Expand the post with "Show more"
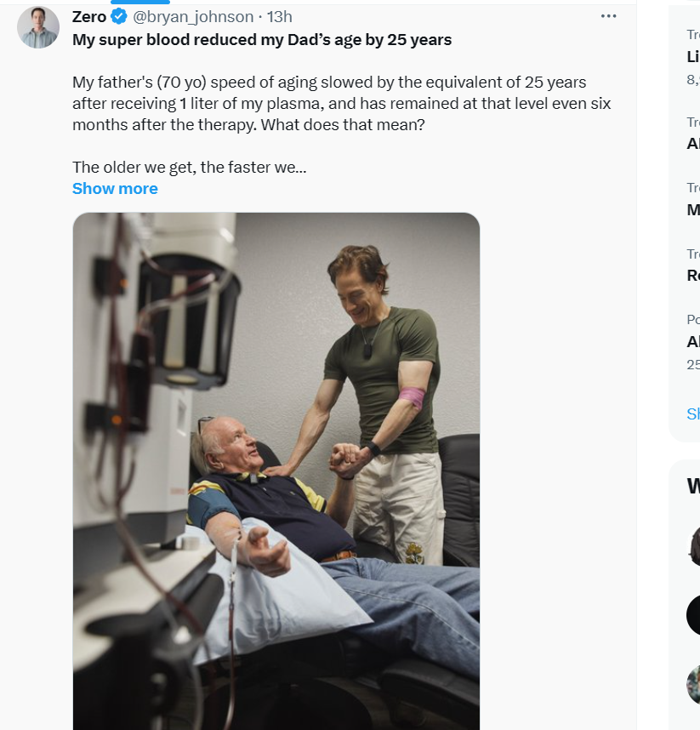 click(115, 189)
